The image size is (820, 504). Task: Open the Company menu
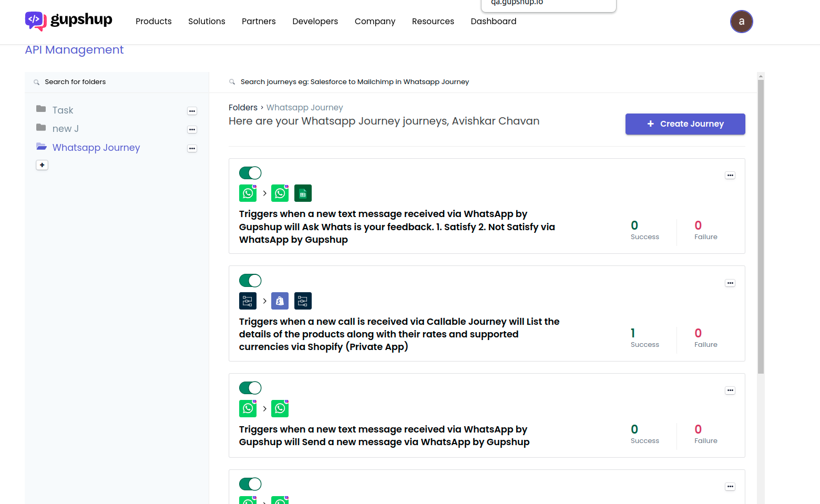(375, 22)
